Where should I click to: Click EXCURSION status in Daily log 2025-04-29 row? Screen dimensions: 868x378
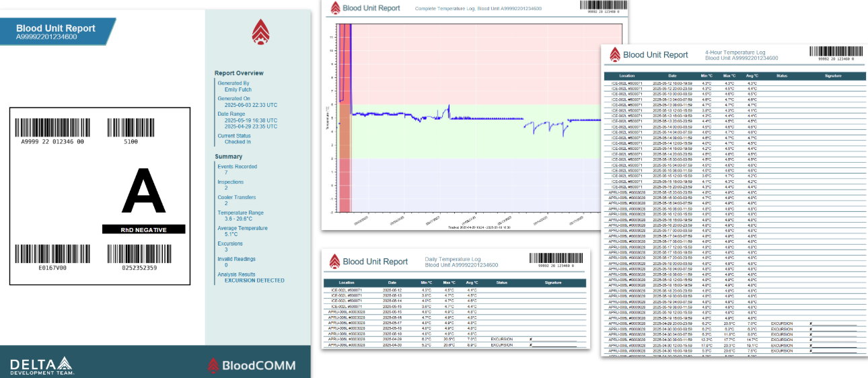(x=501, y=339)
